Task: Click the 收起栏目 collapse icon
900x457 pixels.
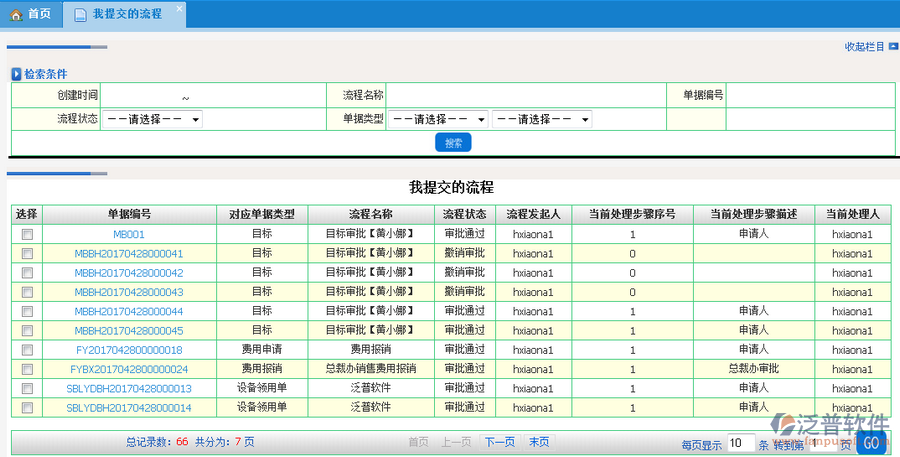Action: click(x=892, y=46)
